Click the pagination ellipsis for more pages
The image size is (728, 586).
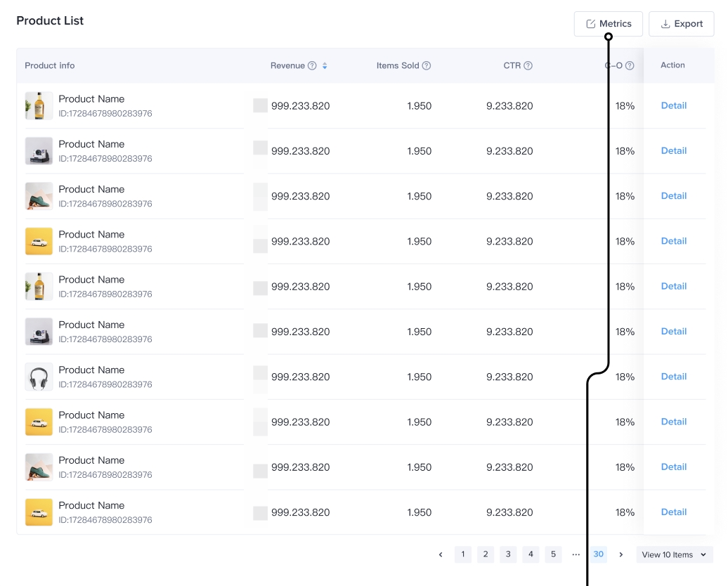coord(576,554)
